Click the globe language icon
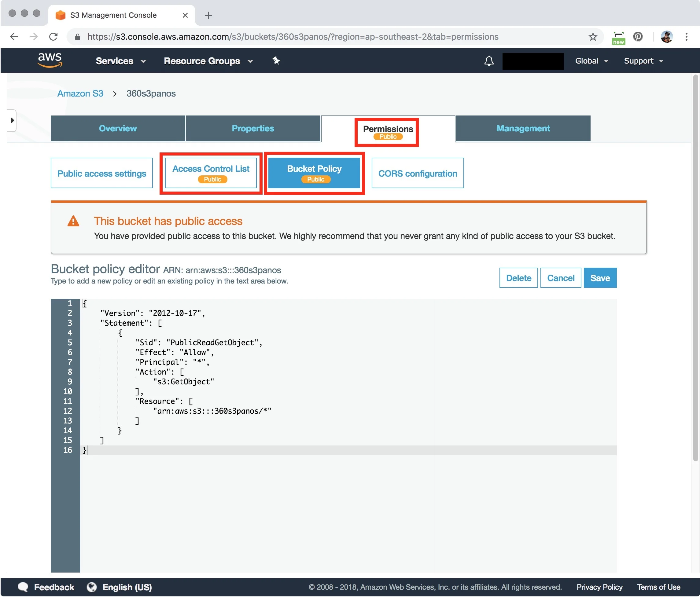The height and width of the screenshot is (597, 700). 91,587
